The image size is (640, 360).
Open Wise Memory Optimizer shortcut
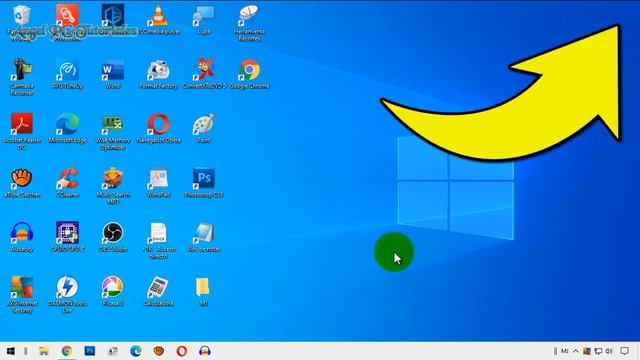(x=113, y=124)
